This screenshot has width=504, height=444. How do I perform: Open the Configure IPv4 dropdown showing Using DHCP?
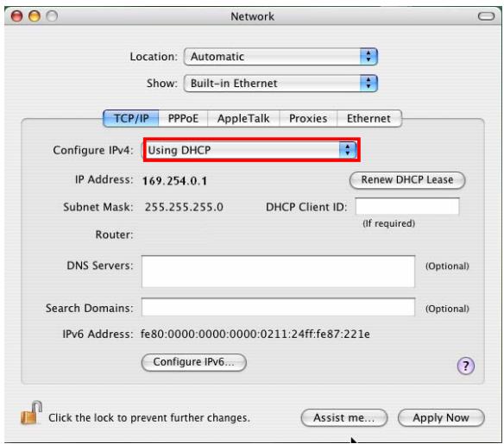(251, 150)
